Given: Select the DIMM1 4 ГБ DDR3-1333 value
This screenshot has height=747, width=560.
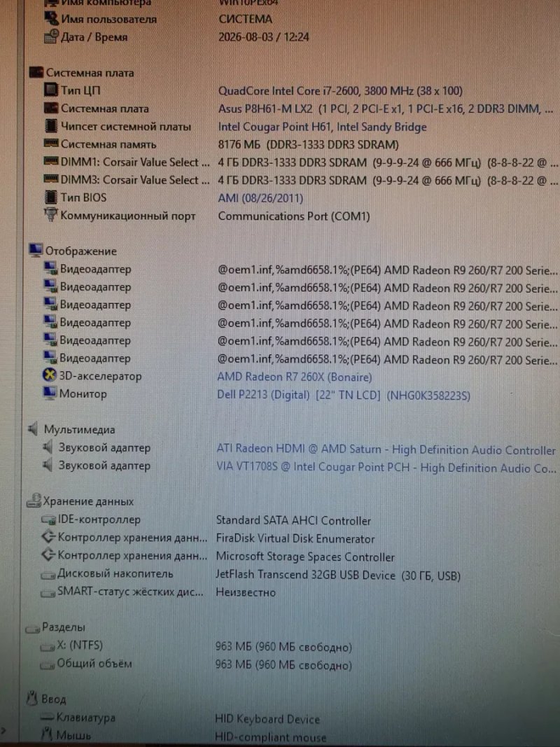Looking at the screenshot, I should click(x=388, y=162).
